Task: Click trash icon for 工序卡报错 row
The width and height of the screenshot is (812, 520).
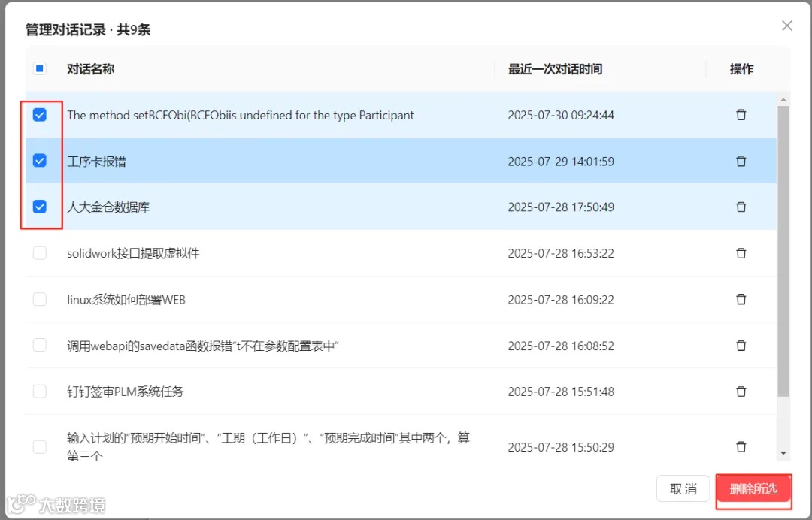Action: click(741, 161)
